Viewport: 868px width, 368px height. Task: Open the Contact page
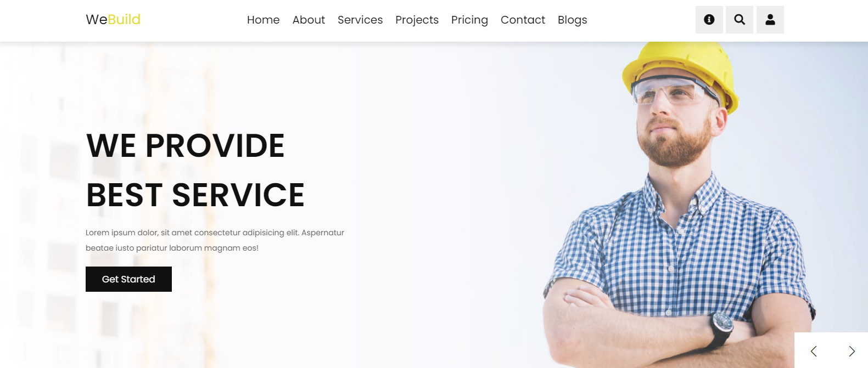[x=523, y=20]
